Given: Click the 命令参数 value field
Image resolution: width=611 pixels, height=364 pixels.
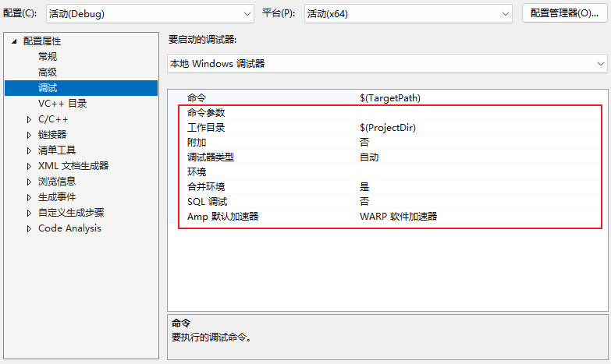Looking at the screenshot, I should pyautogui.click(x=478, y=113).
